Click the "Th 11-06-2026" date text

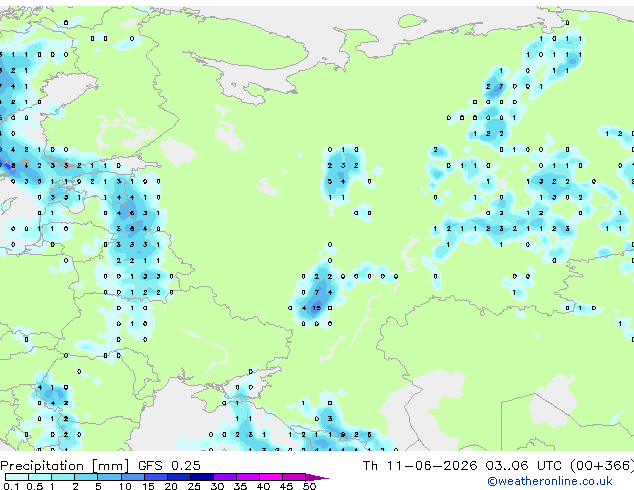(420, 466)
